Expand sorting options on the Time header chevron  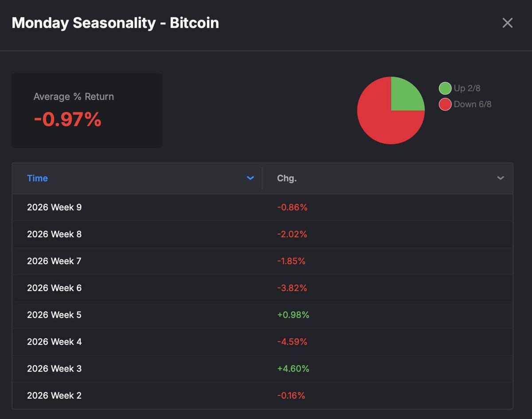(250, 178)
